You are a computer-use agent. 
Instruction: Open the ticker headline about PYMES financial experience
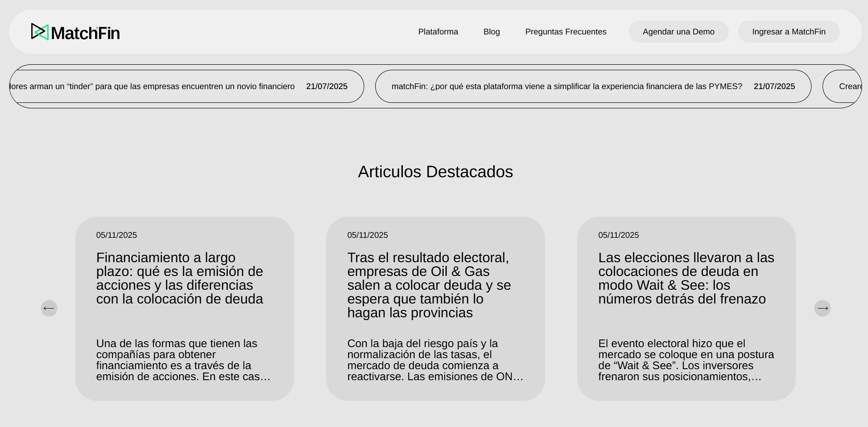click(x=593, y=86)
